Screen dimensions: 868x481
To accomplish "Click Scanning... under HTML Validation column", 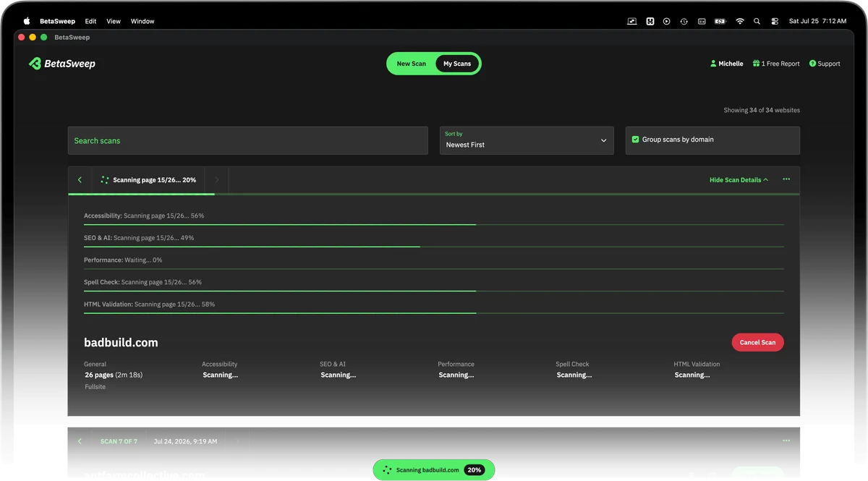I will pyautogui.click(x=692, y=375).
